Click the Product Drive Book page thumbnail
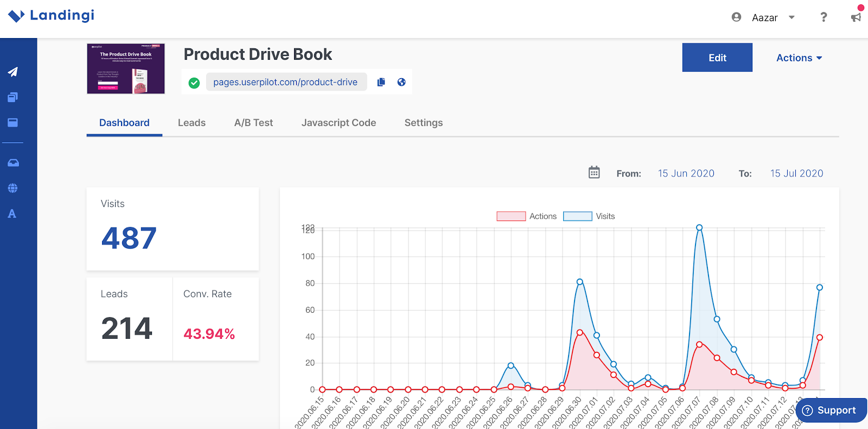 pyautogui.click(x=126, y=69)
